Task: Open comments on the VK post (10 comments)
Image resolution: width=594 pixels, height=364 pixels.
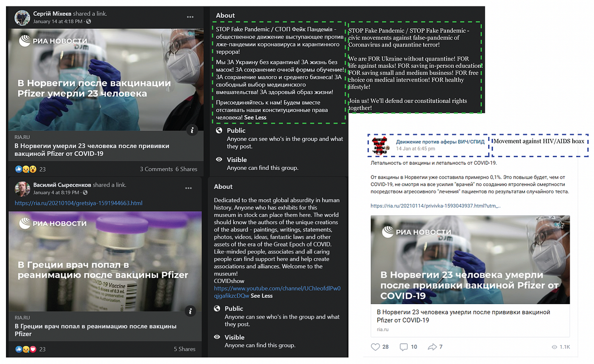Action: pos(403,347)
